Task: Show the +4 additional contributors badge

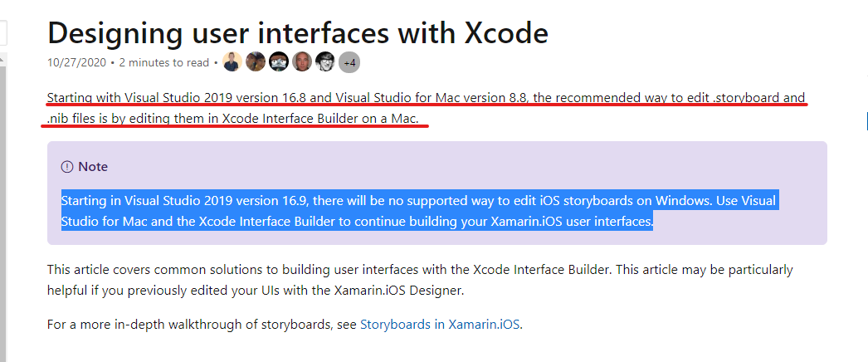Action: pos(349,62)
